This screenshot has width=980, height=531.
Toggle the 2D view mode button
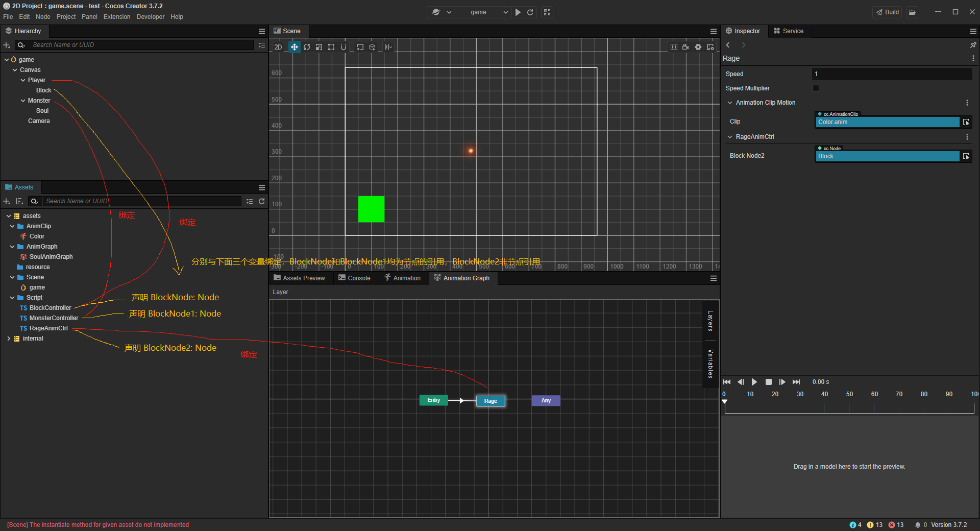click(278, 47)
